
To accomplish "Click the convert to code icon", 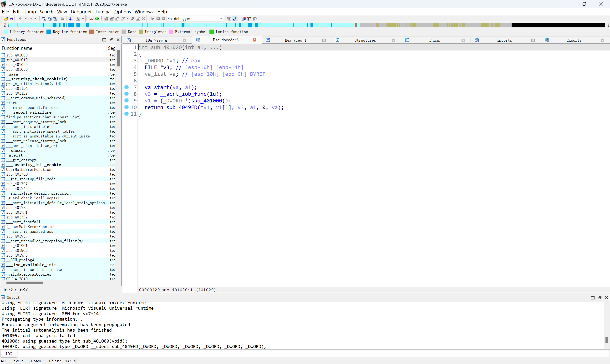I will (106, 19).
